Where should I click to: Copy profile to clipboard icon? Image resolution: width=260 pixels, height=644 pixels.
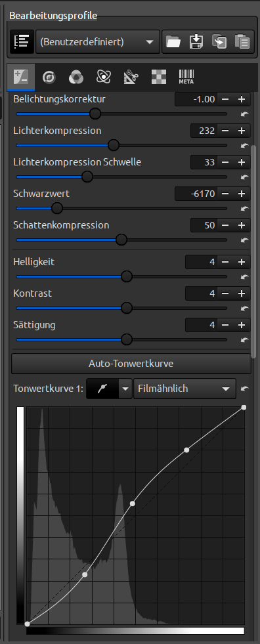(219, 41)
